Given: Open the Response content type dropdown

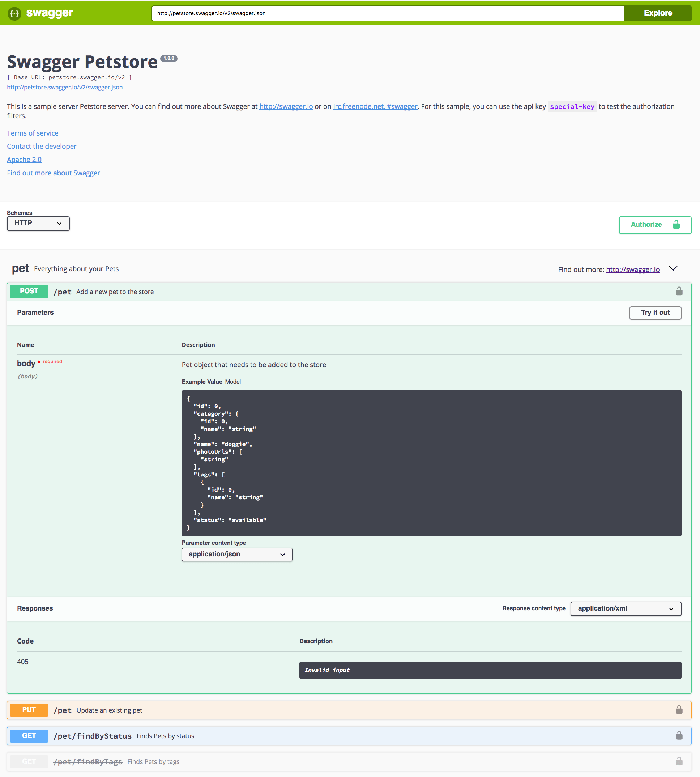Looking at the screenshot, I should (626, 608).
